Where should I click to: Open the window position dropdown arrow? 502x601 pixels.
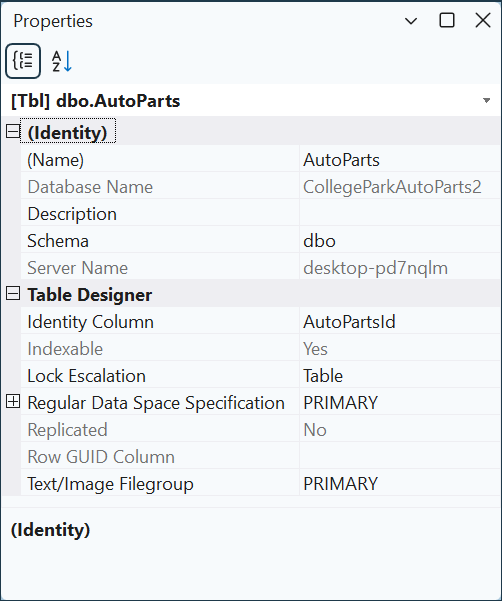coord(411,21)
